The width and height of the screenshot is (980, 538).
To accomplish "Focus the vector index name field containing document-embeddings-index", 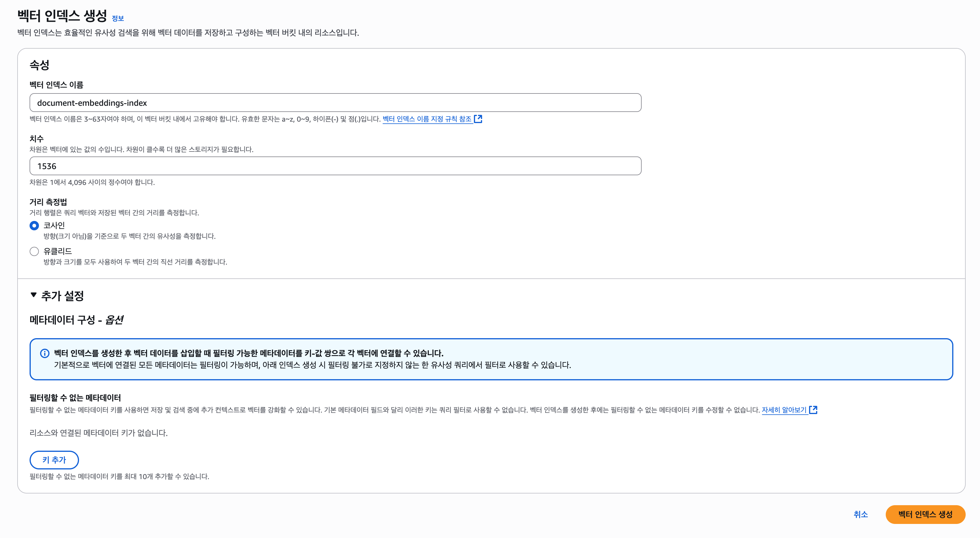I will 335,103.
